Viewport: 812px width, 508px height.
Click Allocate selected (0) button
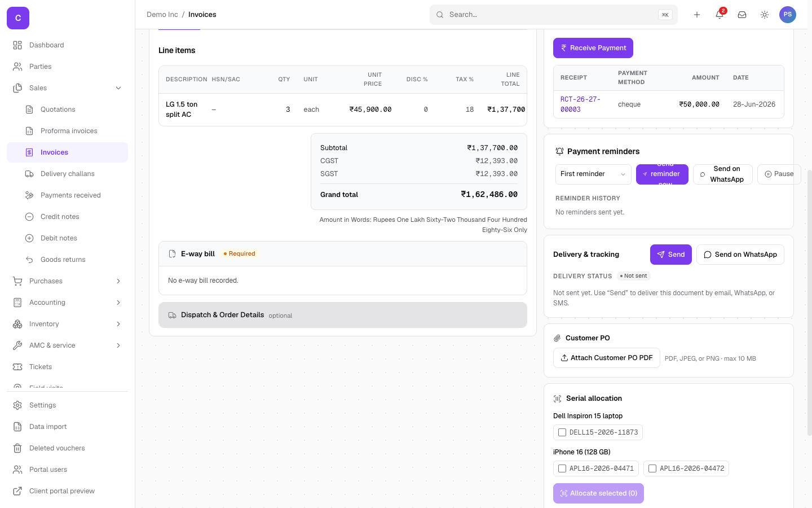(x=598, y=493)
